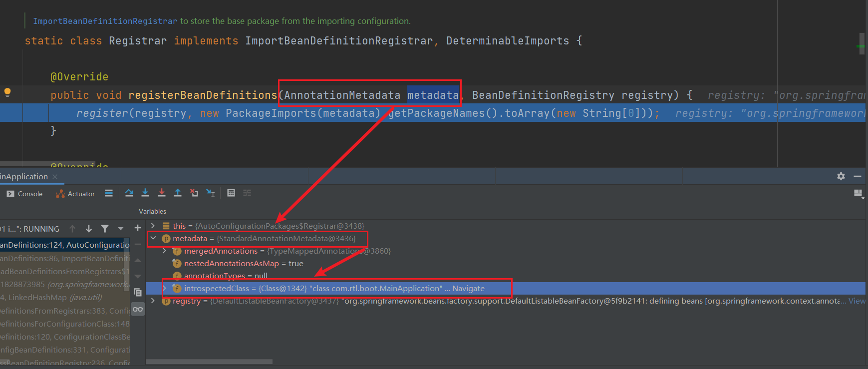
Task: Switch to the Console tab
Action: tap(24, 194)
